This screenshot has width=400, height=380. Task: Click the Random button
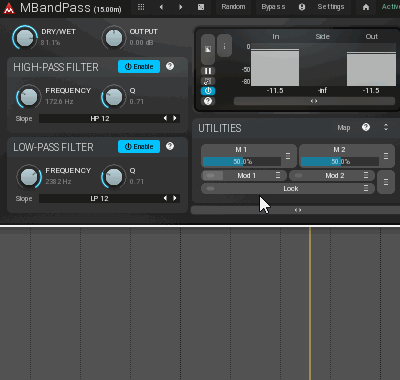(x=233, y=7)
